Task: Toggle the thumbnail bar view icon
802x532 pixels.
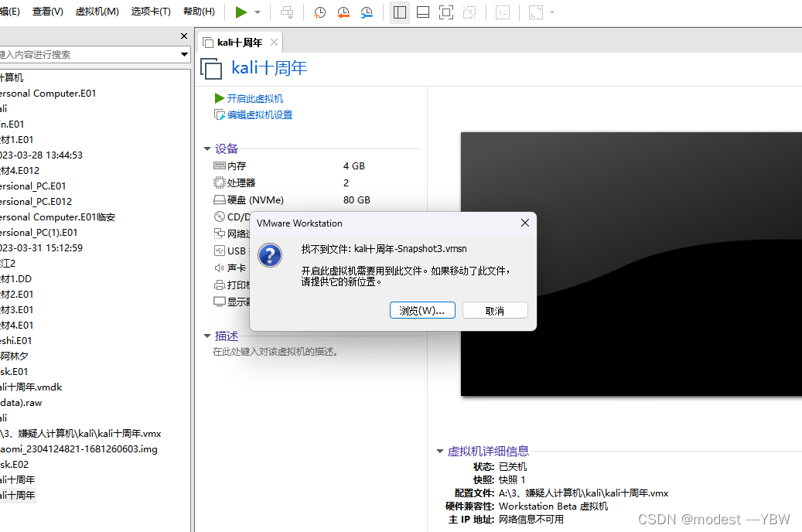Action: [x=423, y=12]
